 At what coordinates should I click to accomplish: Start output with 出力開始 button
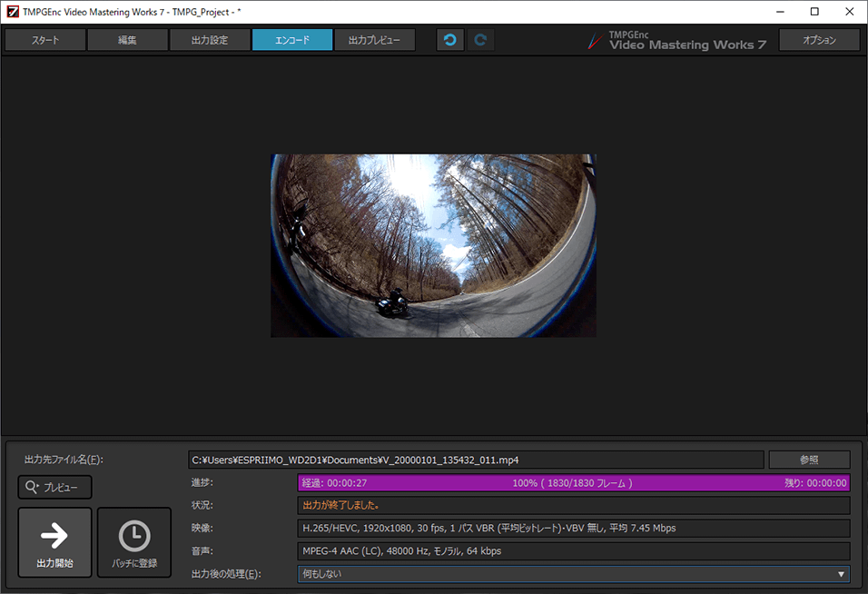click(54, 542)
